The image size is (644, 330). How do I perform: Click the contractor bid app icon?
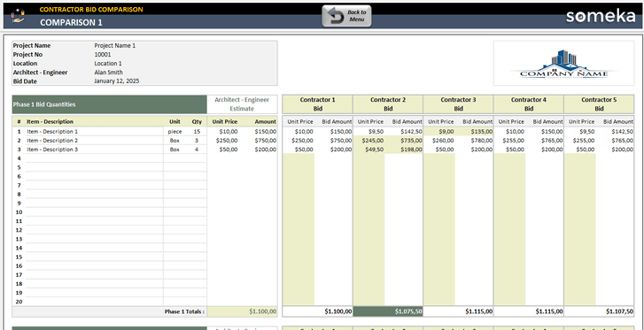tap(18, 17)
